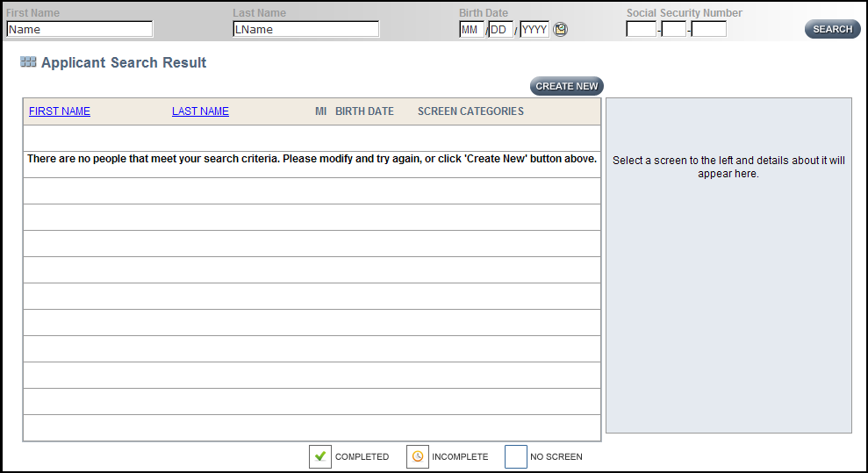Screen dimensions: 868x473
Task: Click the MM birth month field
Action: pyautogui.click(x=471, y=29)
